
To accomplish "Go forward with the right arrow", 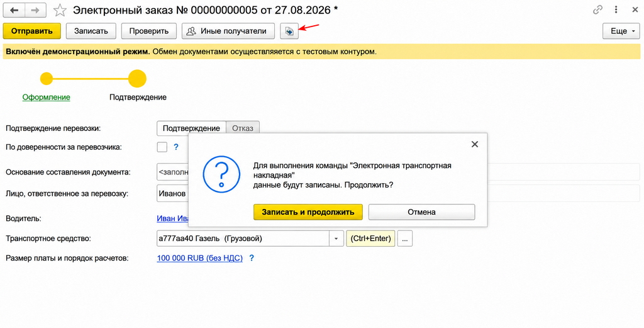I will (x=35, y=10).
